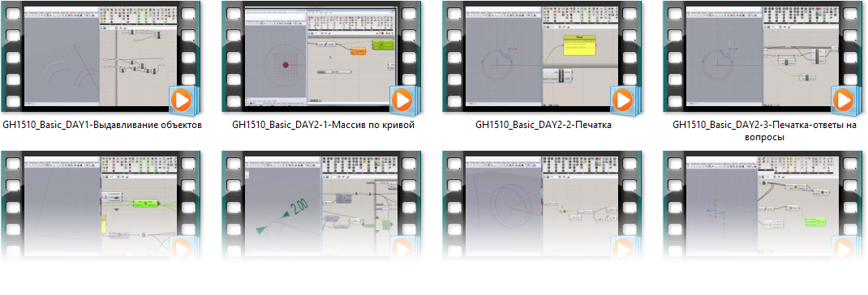This screenshot has width=868, height=295.
Task: Select the unnamed video thumbnail with yellow panel node
Action: coord(101,205)
